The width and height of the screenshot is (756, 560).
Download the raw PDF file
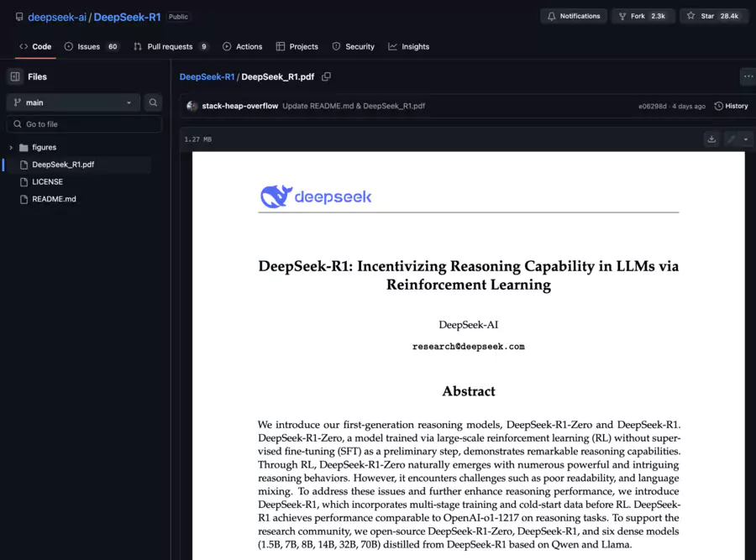(711, 139)
